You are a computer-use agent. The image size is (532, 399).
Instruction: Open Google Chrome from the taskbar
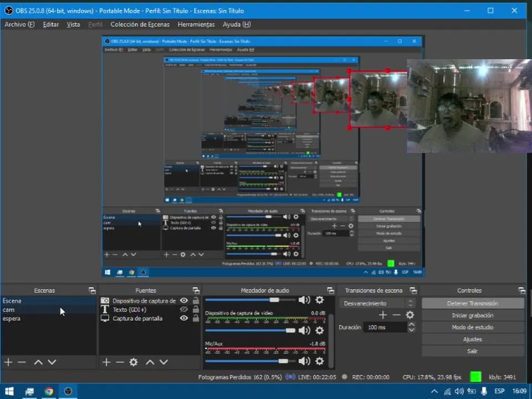click(49, 391)
